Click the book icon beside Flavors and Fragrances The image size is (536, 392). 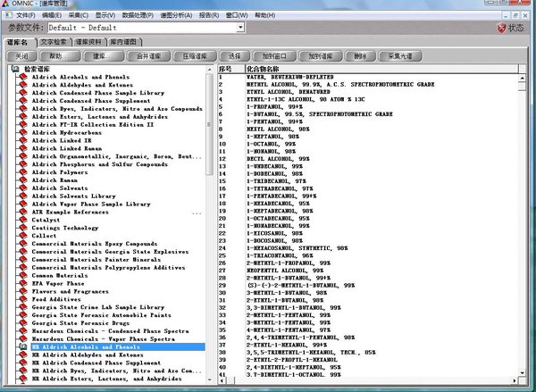pyautogui.click(x=23, y=291)
